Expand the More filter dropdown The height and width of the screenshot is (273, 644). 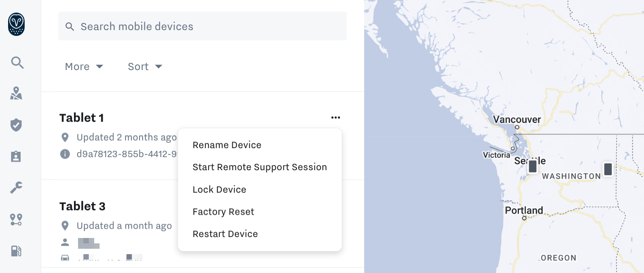pyautogui.click(x=84, y=66)
